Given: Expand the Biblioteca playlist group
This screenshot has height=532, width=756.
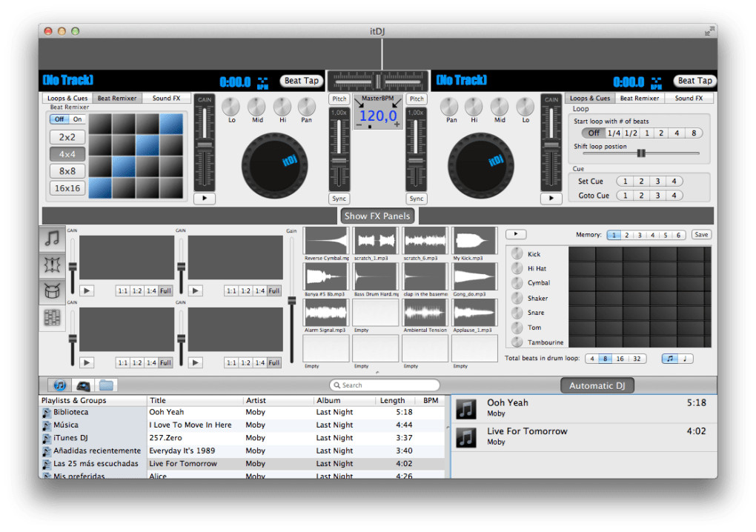Looking at the screenshot, I should point(70,412).
